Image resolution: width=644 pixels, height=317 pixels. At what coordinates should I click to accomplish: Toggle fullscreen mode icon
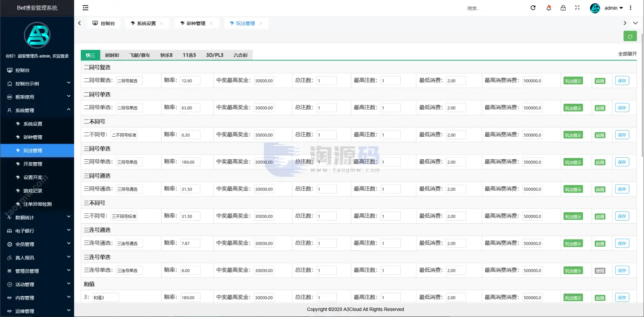pyautogui.click(x=577, y=8)
